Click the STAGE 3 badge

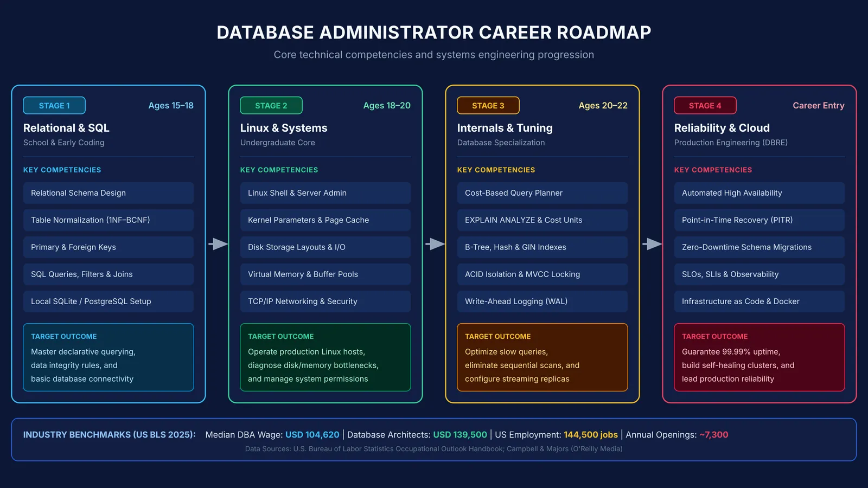point(488,105)
